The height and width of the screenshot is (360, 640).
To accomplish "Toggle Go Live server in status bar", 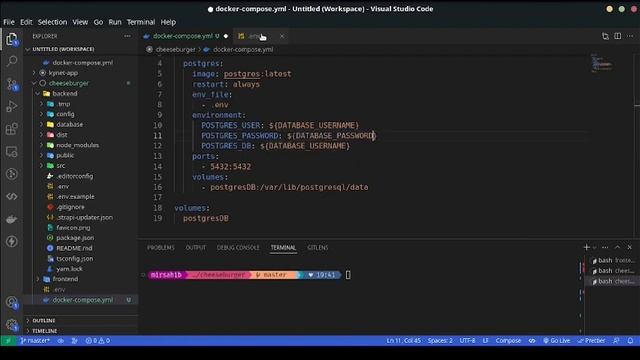I will [x=556, y=340].
